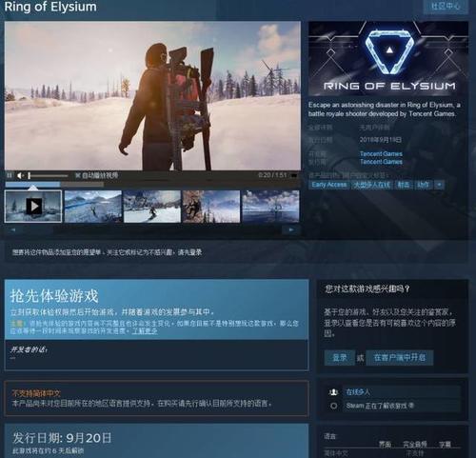The height and width of the screenshot is (458, 476).
Task: Click the 抢先体验游戏 heading
Action: pyautogui.click(x=54, y=296)
